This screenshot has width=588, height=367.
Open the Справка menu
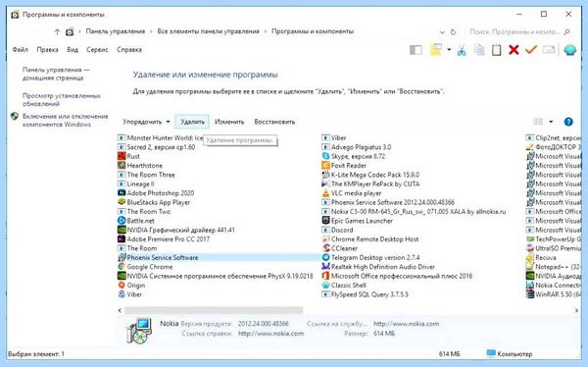coord(129,50)
